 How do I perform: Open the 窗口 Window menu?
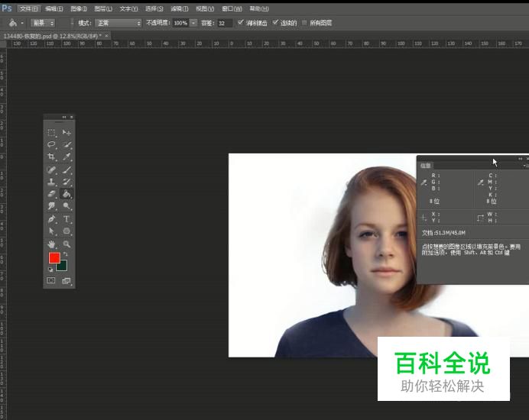[x=232, y=8]
